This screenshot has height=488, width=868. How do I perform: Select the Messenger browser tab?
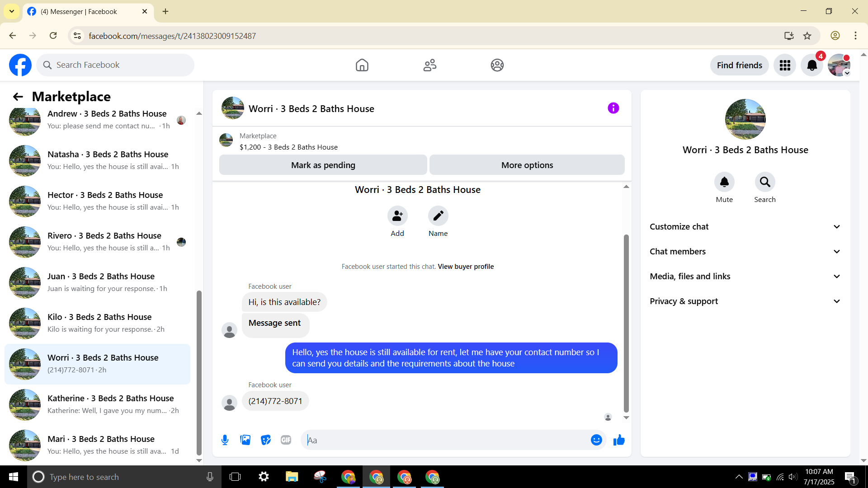coord(87,12)
